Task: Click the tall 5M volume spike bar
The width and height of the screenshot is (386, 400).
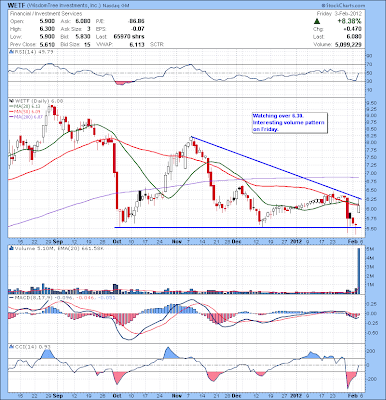Action: [x=359, y=271]
